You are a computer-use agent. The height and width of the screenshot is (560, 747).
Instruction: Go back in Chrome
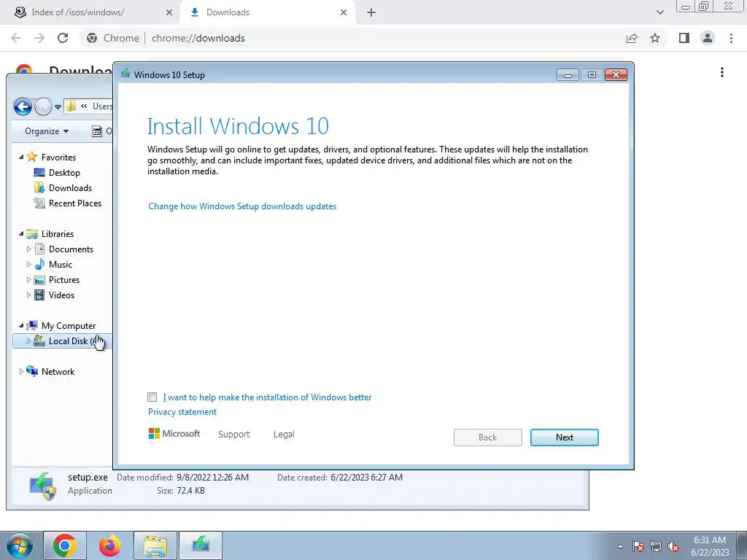pyautogui.click(x=16, y=38)
